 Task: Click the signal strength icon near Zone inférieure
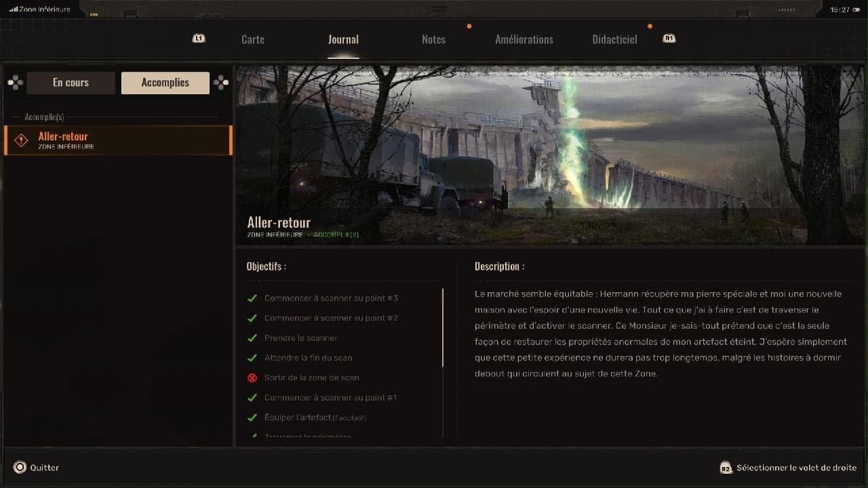tap(14, 9)
